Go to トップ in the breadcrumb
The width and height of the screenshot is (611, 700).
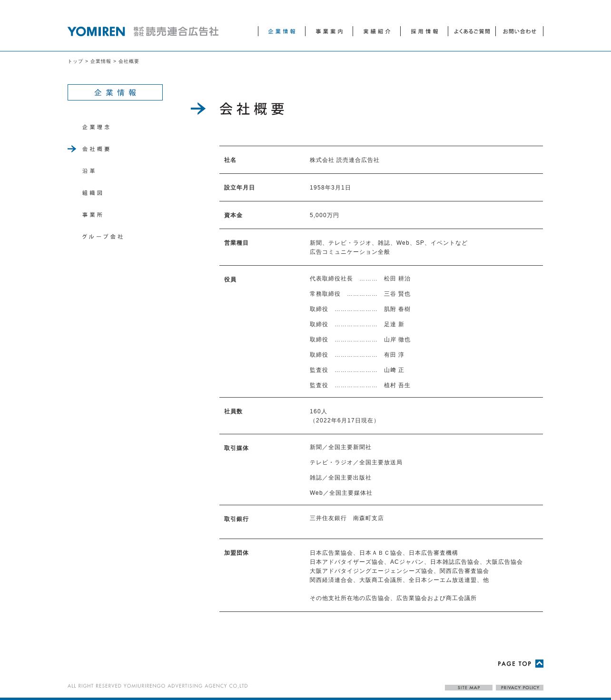(x=75, y=61)
